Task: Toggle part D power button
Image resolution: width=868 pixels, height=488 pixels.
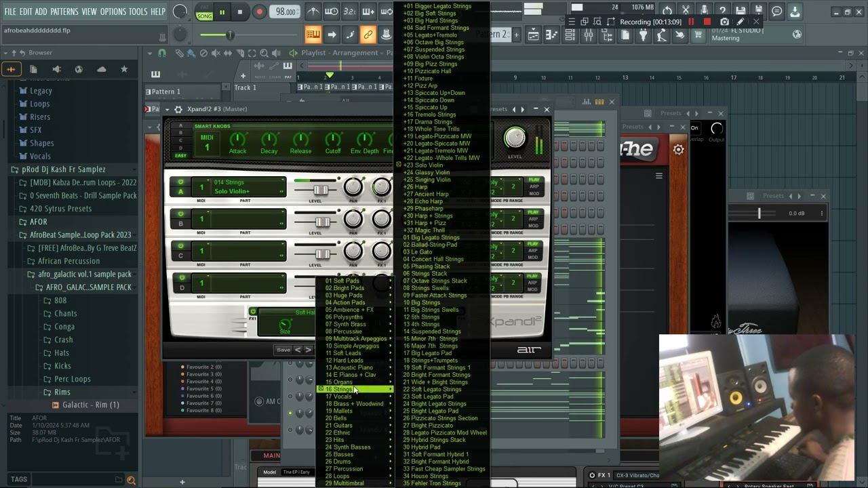Action: tap(180, 277)
